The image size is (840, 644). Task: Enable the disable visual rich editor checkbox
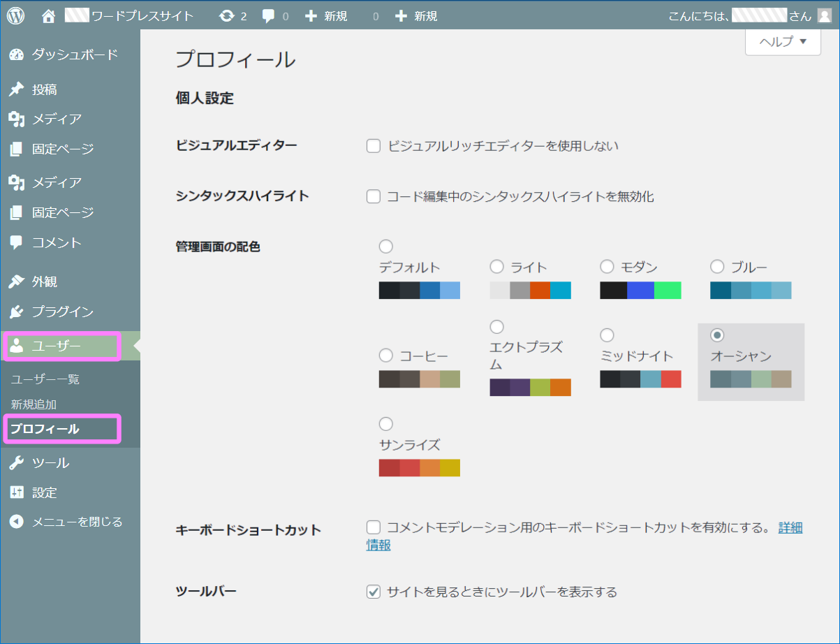click(x=373, y=145)
